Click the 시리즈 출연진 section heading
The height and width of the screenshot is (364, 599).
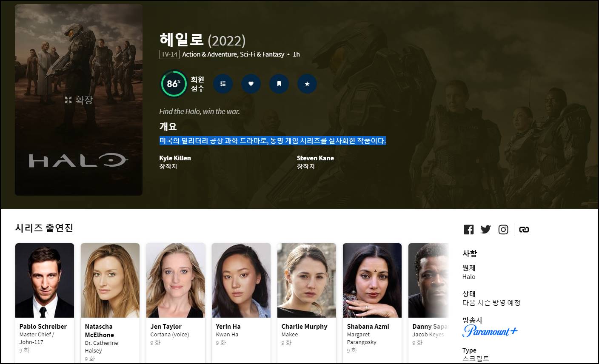[x=44, y=228]
